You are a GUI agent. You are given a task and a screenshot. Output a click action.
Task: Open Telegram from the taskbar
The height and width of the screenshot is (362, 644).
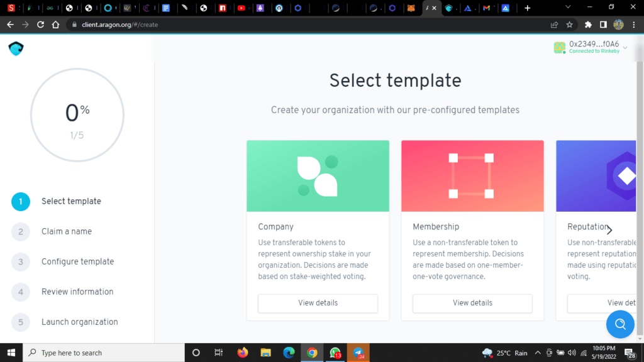pyautogui.click(x=358, y=353)
